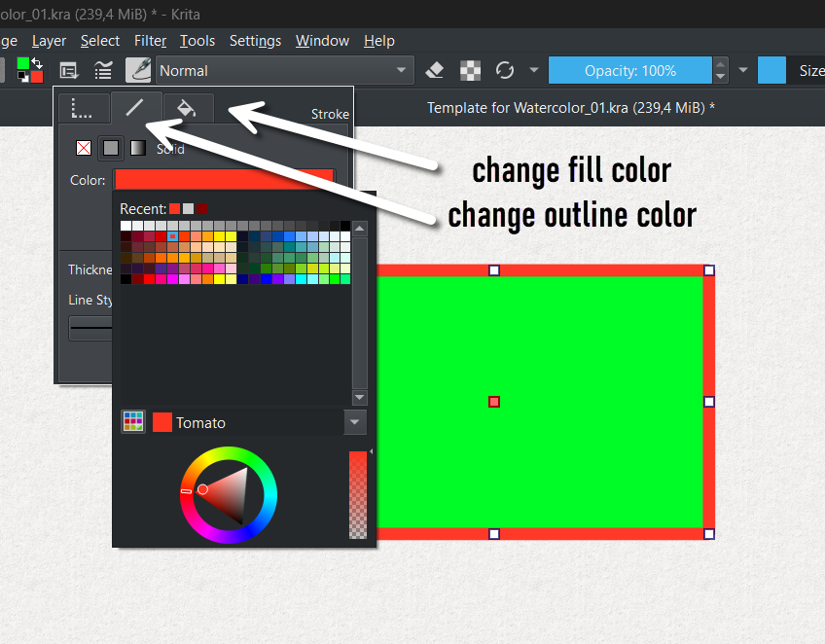Open the Filter menu

click(150, 41)
